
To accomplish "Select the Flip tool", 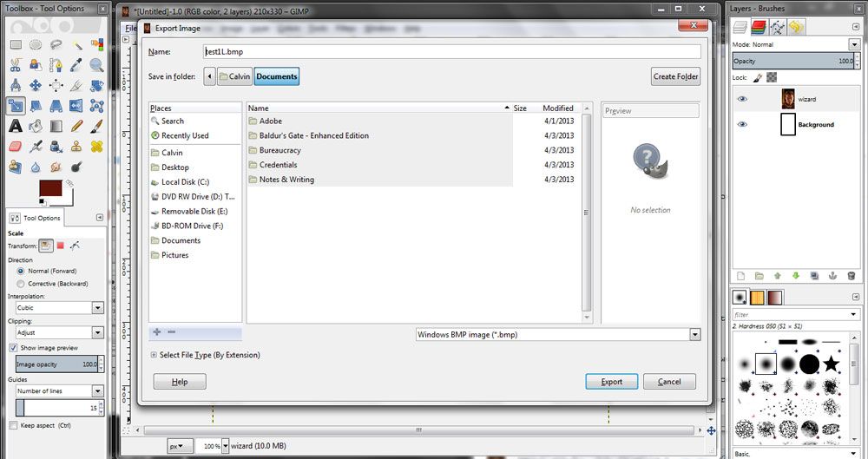I will pos(76,105).
